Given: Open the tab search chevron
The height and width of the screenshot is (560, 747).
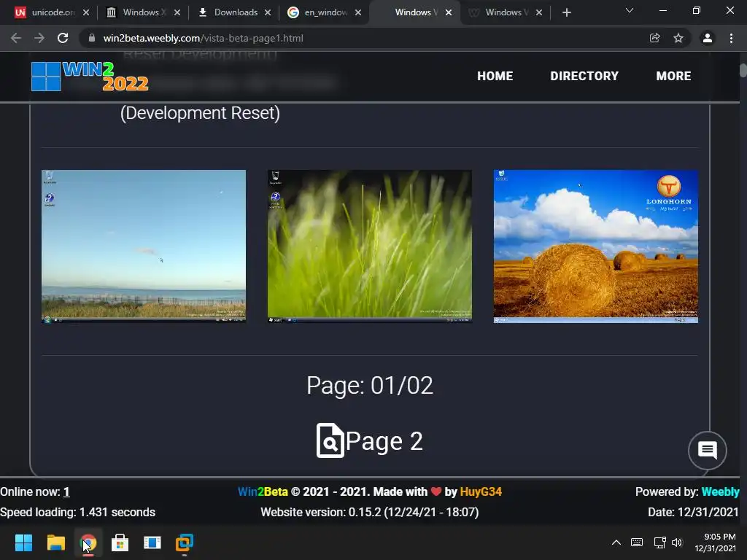Looking at the screenshot, I should click(630, 10).
